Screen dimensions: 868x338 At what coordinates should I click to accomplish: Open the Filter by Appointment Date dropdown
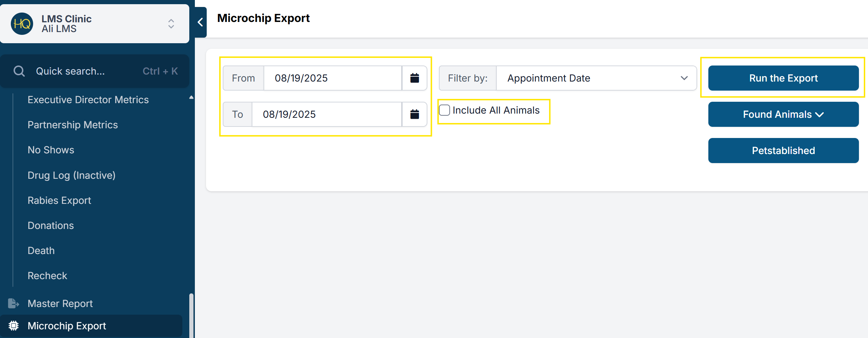click(596, 78)
